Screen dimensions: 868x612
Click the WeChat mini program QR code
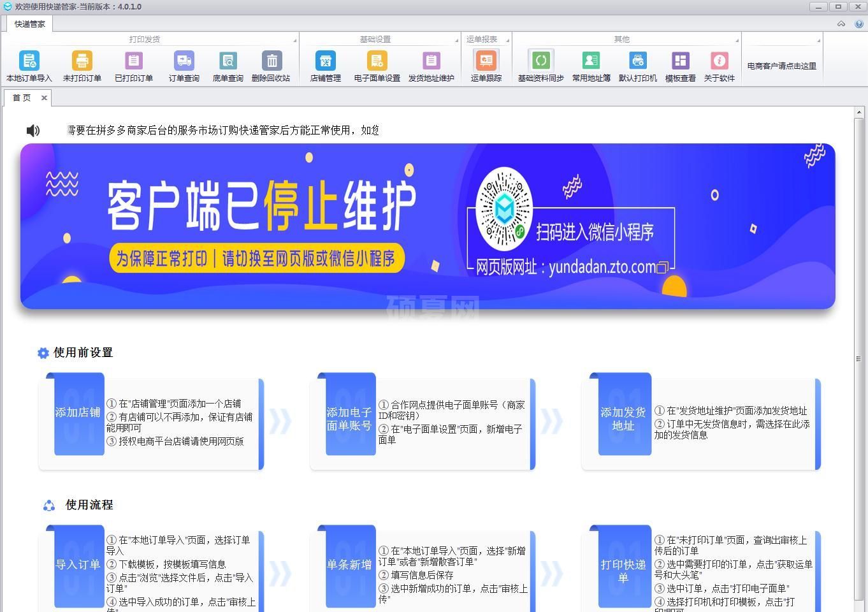pos(504,209)
